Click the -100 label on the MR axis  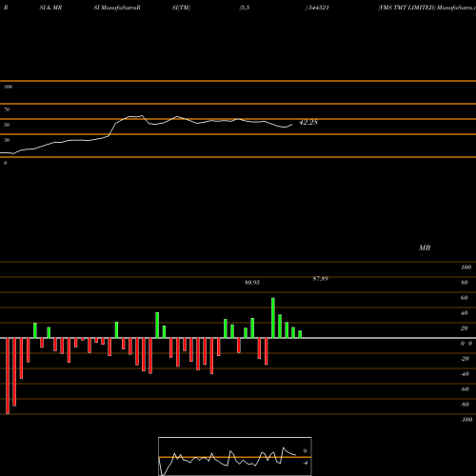pos(466,420)
